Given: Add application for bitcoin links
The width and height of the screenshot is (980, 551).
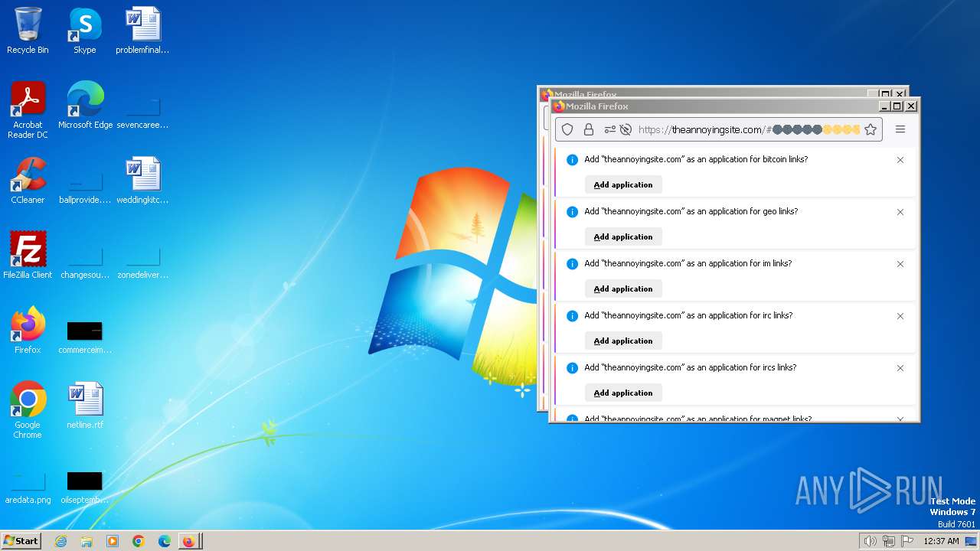Looking at the screenshot, I should click(623, 184).
